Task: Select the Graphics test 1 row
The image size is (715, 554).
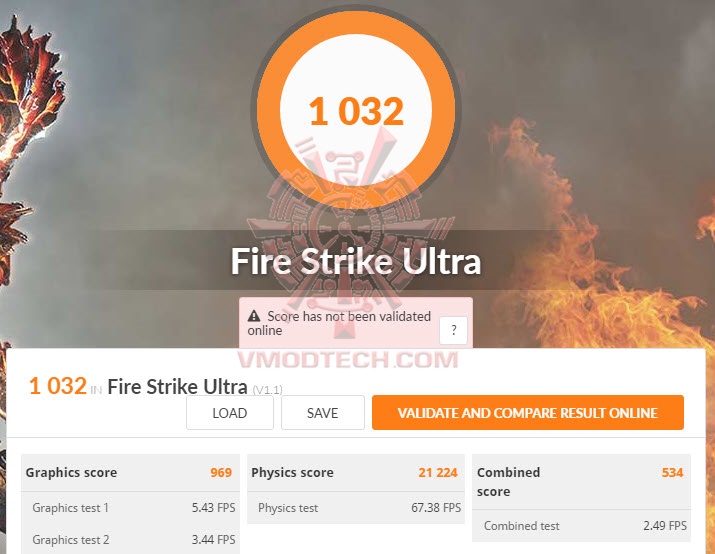Action: coord(130,508)
